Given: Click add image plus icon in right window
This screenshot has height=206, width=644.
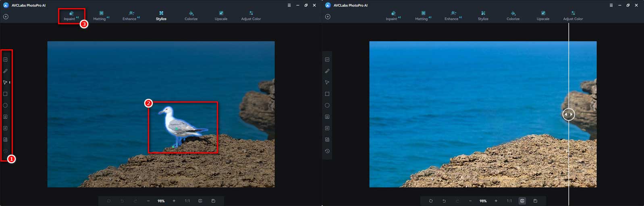Looking at the screenshot, I should tap(328, 17).
